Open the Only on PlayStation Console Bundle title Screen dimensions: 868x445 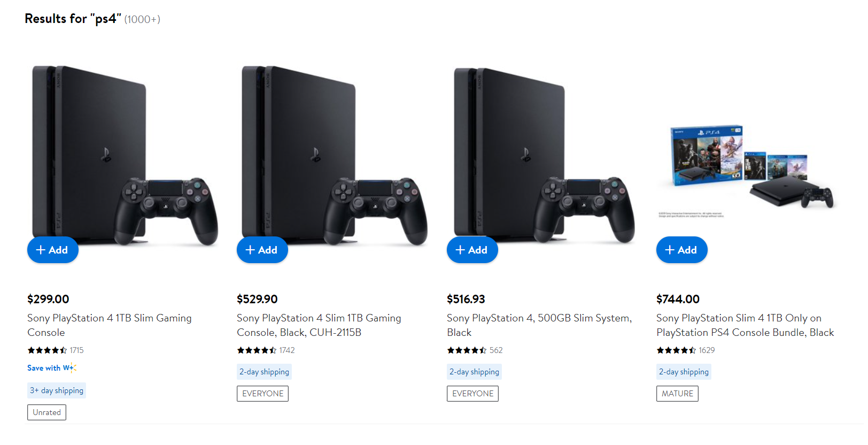(745, 325)
